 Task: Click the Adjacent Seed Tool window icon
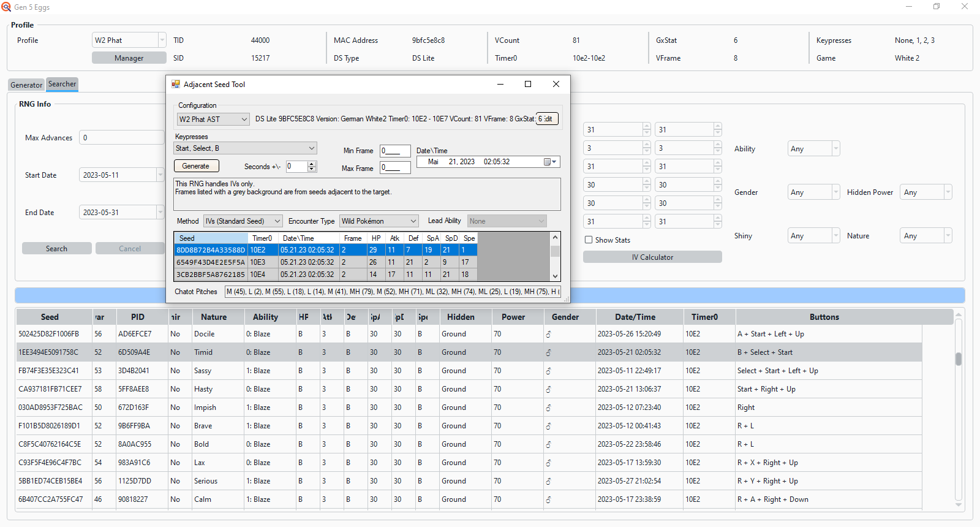176,85
